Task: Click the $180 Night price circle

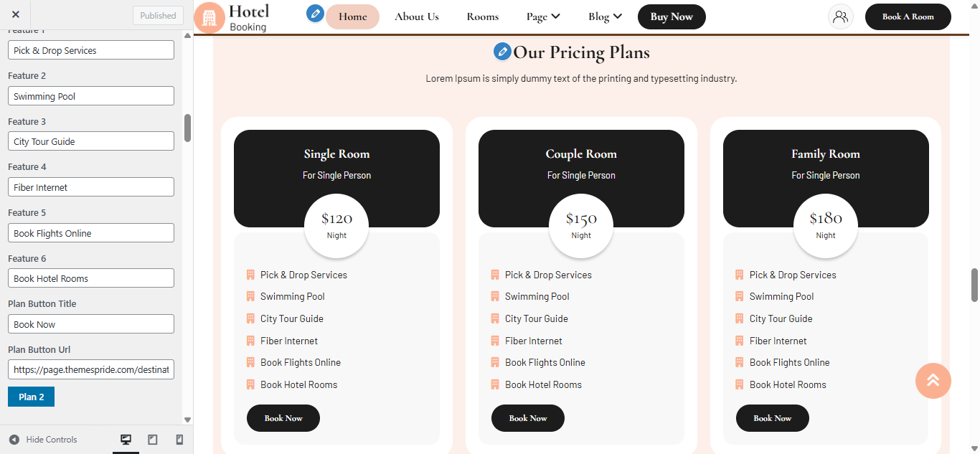Action: pos(826,226)
